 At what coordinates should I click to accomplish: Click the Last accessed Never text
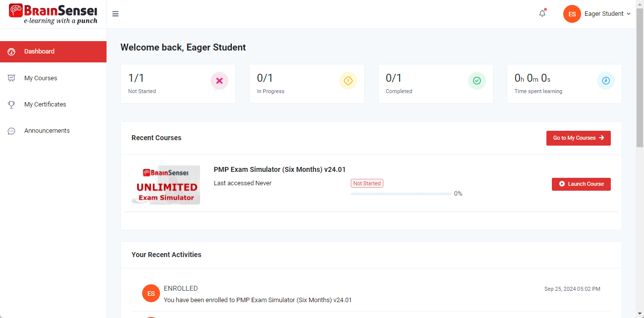click(243, 183)
